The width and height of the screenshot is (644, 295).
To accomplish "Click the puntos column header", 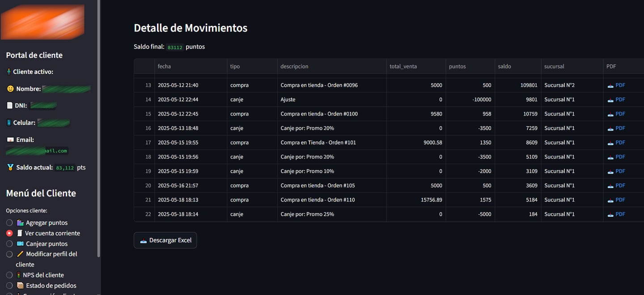I will point(457,66).
